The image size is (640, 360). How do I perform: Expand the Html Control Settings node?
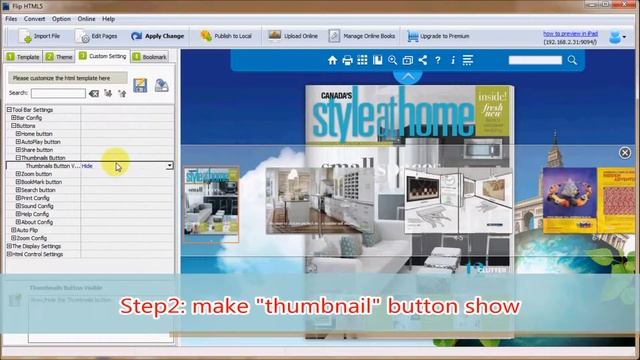pos(9,254)
